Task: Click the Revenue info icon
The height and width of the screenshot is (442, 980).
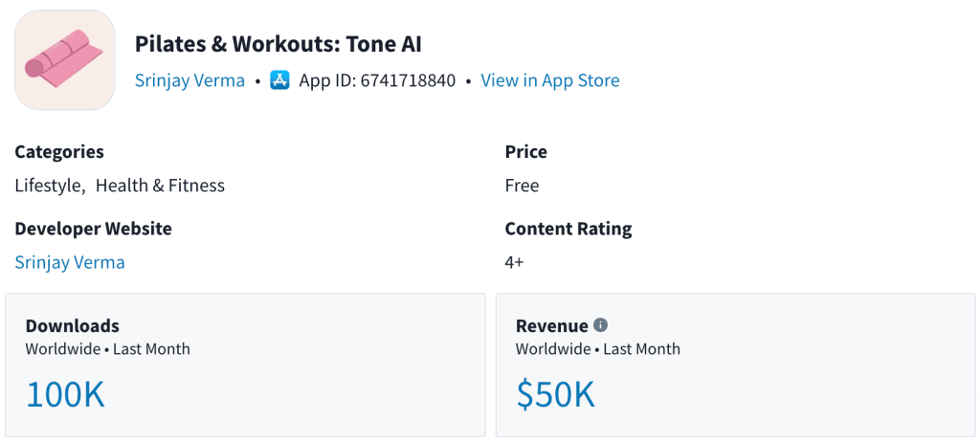Action: (600, 325)
